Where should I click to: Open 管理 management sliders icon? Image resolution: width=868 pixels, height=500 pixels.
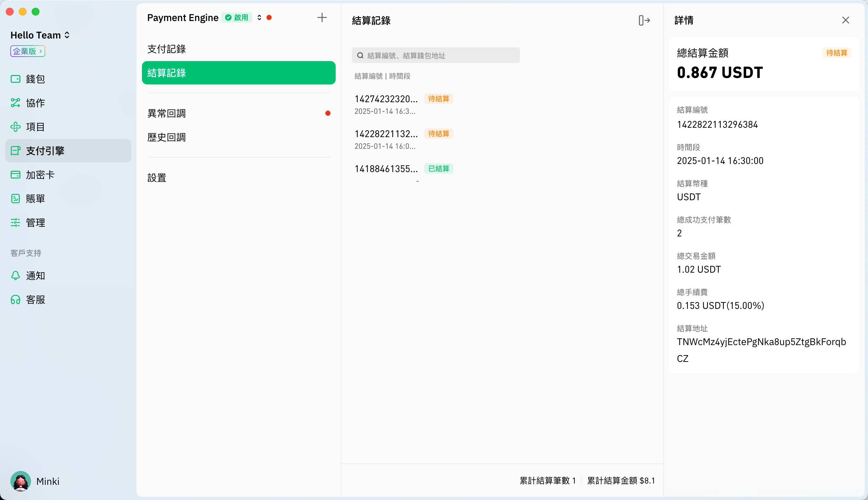click(16, 223)
